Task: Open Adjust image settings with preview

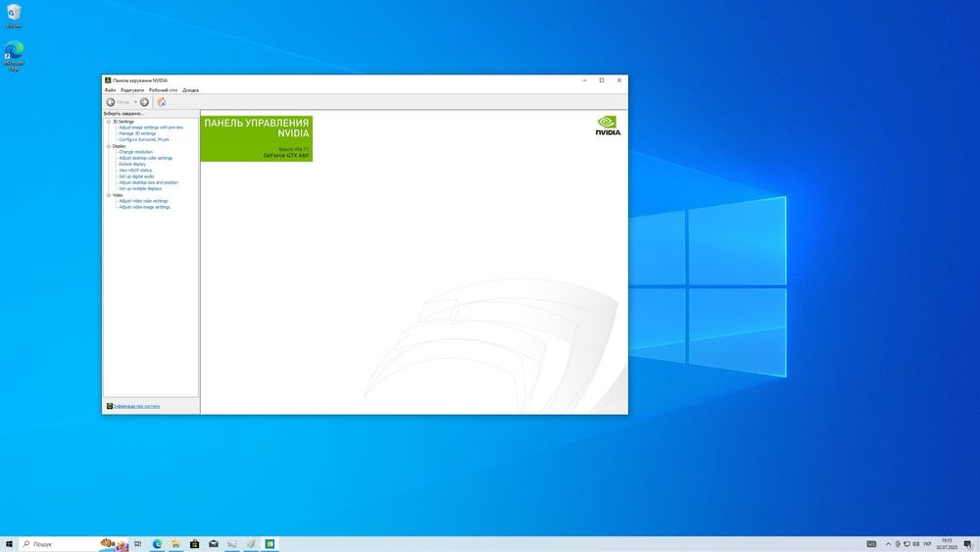Action: 151,127
